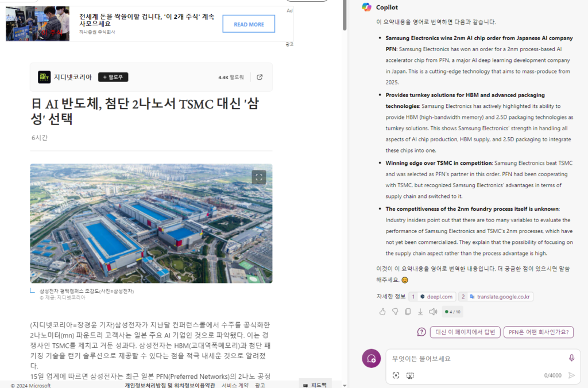
Task: Click the microphone icon
Action: (571, 358)
